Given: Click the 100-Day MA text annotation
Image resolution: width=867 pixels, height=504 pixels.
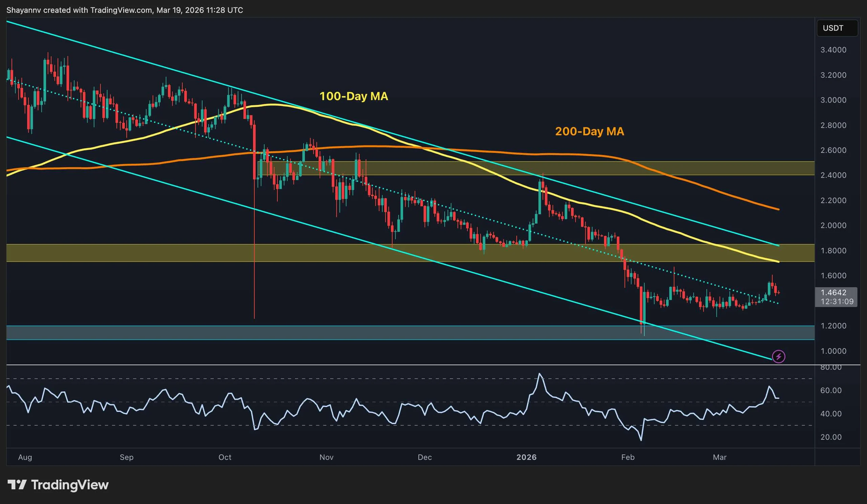Looking at the screenshot, I should pyautogui.click(x=354, y=97).
